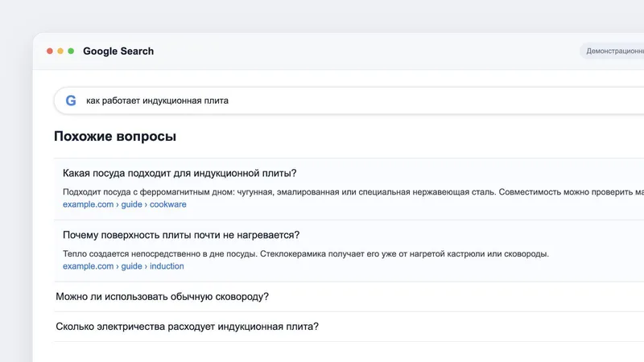Open the example.com › guide › induction link
Image resolution: width=644 pixels, height=362 pixels.
click(123, 266)
